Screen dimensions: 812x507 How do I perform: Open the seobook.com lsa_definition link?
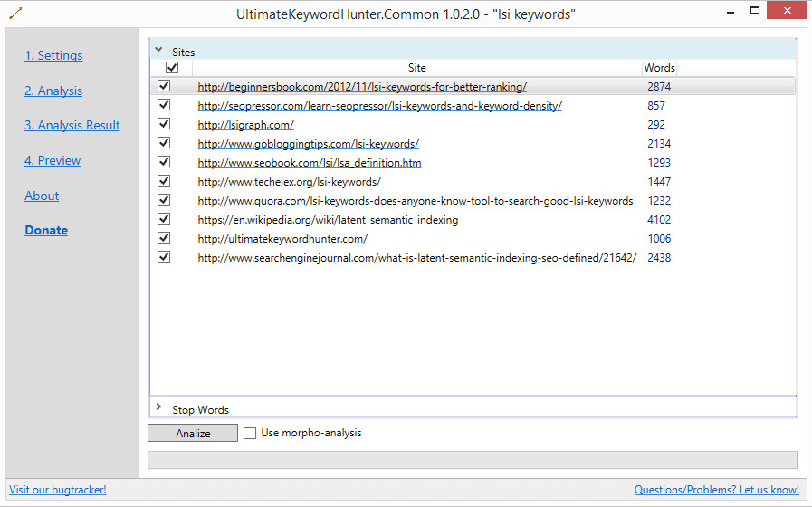(310, 163)
